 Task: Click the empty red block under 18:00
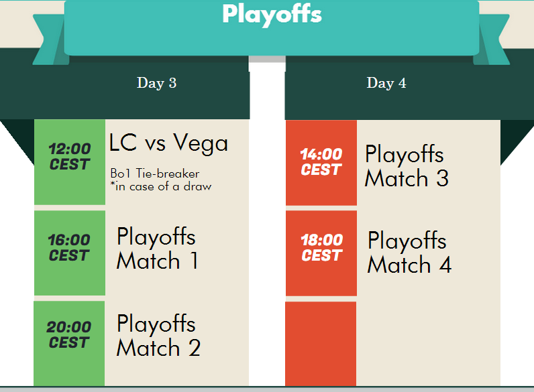321,344
